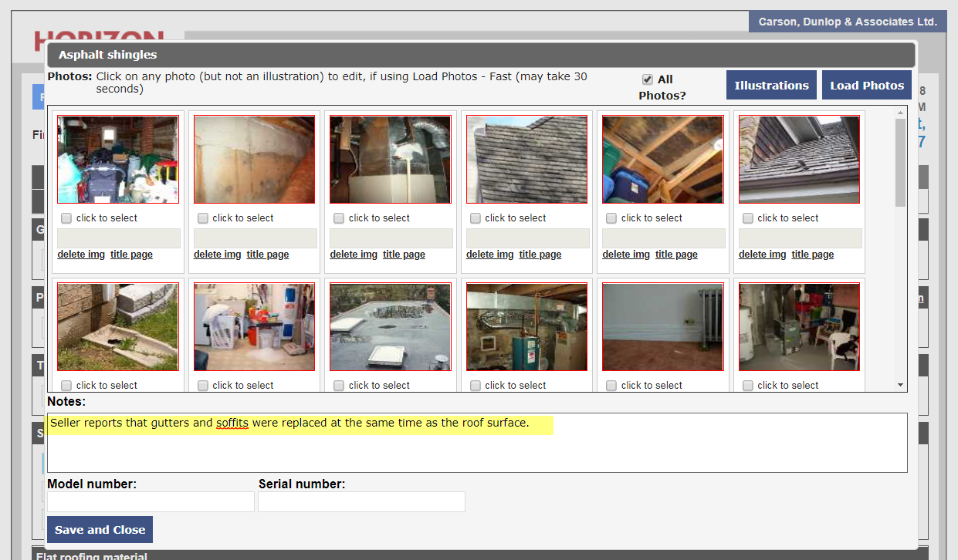Open the cluttered garage photo thumbnail
Viewport: 958px width, 560px height.
pyautogui.click(x=117, y=160)
